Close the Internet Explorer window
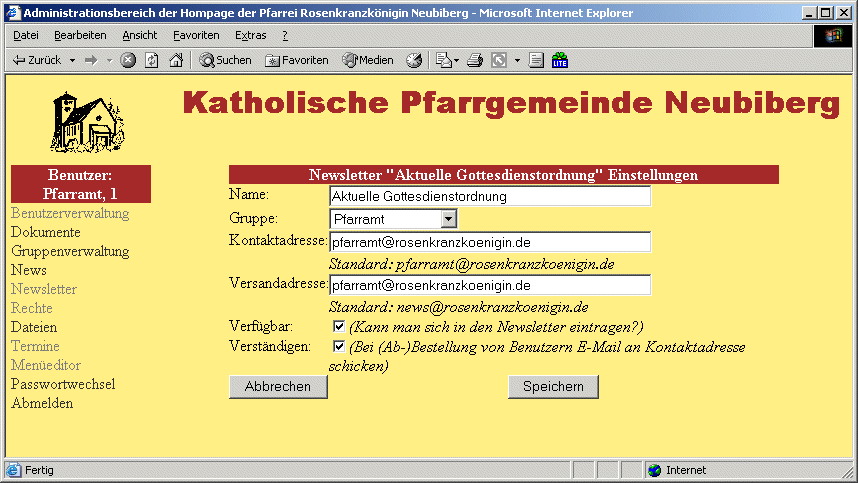The height and width of the screenshot is (483, 858). pos(844,13)
